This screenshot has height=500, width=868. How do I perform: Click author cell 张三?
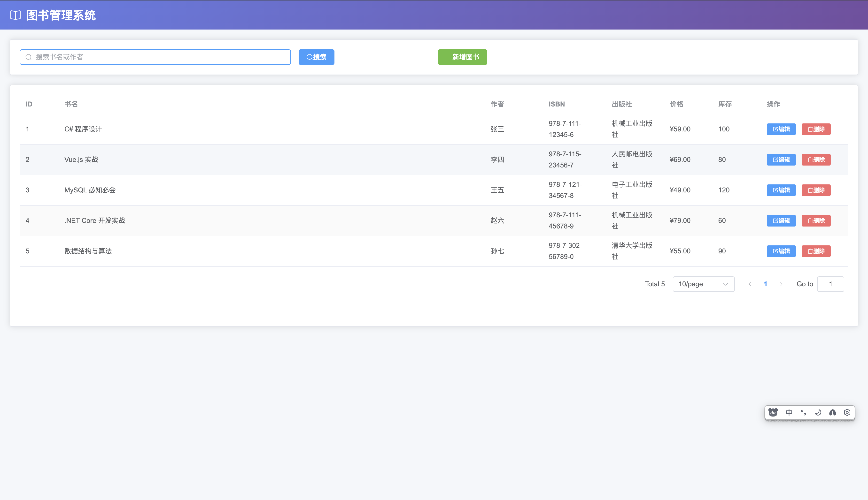(x=497, y=129)
